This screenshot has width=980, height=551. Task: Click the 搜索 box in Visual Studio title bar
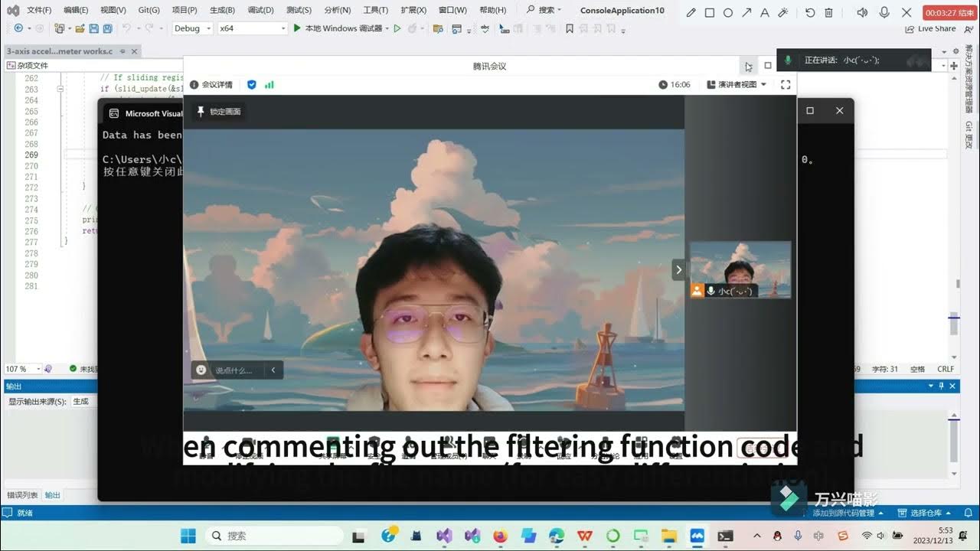click(x=544, y=10)
